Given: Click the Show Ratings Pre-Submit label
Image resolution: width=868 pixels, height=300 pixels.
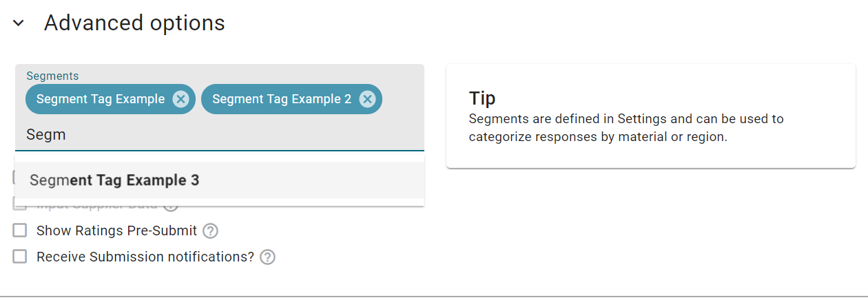Looking at the screenshot, I should [x=116, y=231].
